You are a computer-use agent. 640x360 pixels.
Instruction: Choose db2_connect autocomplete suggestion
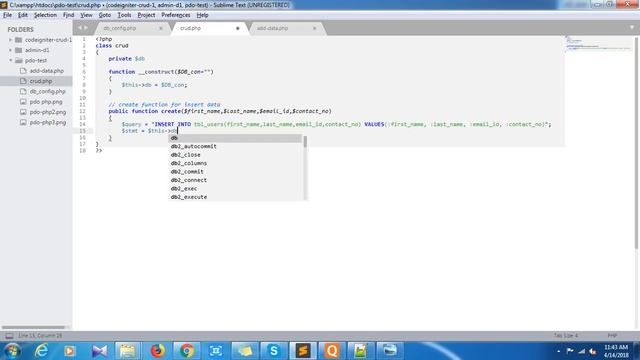coord(236,180)
